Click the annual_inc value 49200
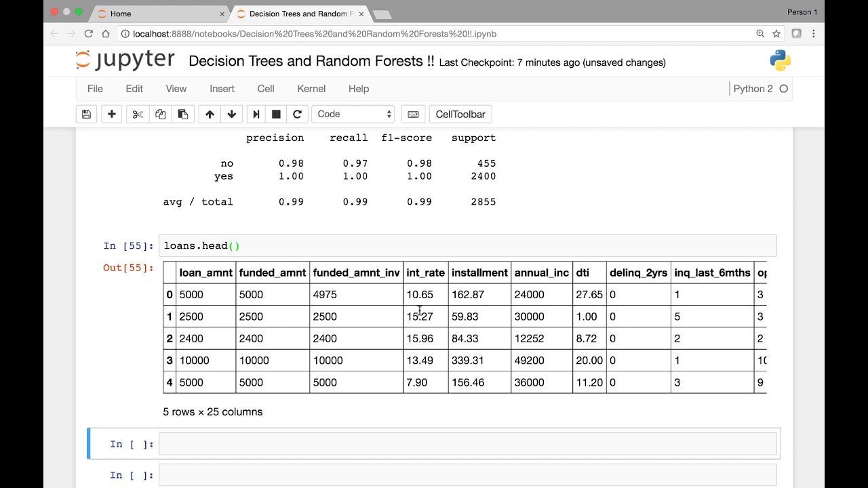 coord(529,361)
